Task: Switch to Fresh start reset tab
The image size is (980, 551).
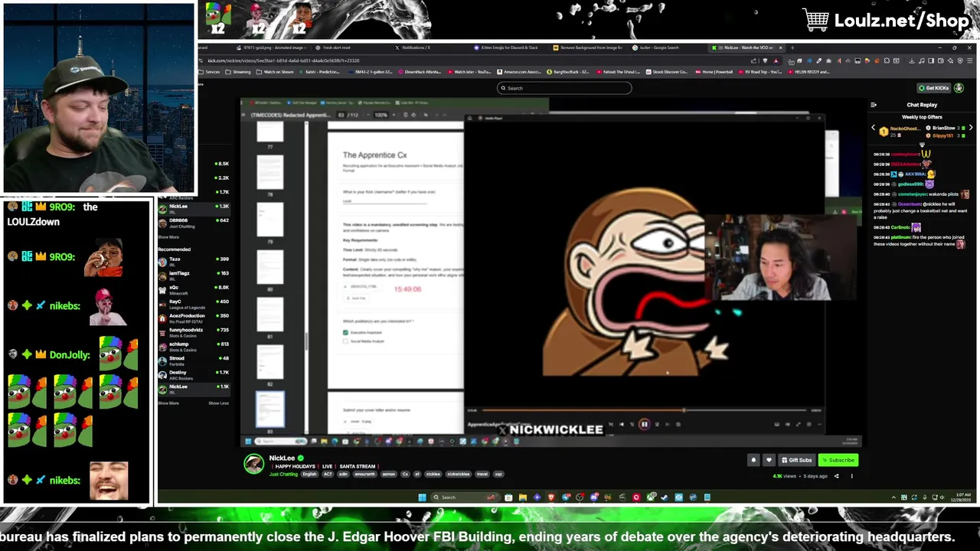Action: click(x=336, y=47)
